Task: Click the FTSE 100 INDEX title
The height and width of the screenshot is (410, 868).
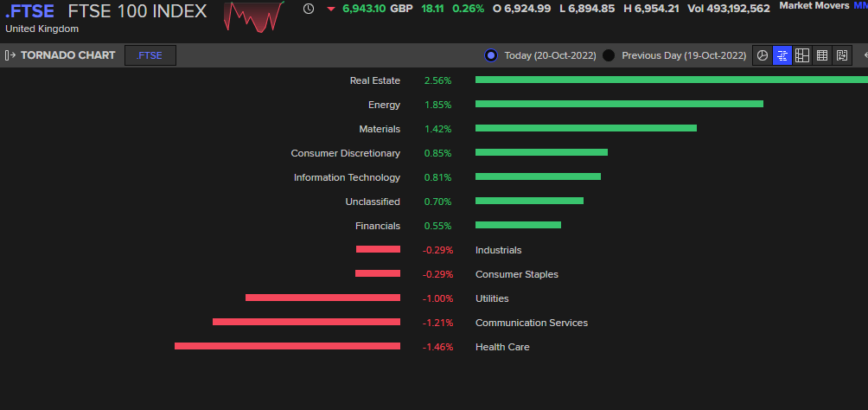Action: click(137, 10)
